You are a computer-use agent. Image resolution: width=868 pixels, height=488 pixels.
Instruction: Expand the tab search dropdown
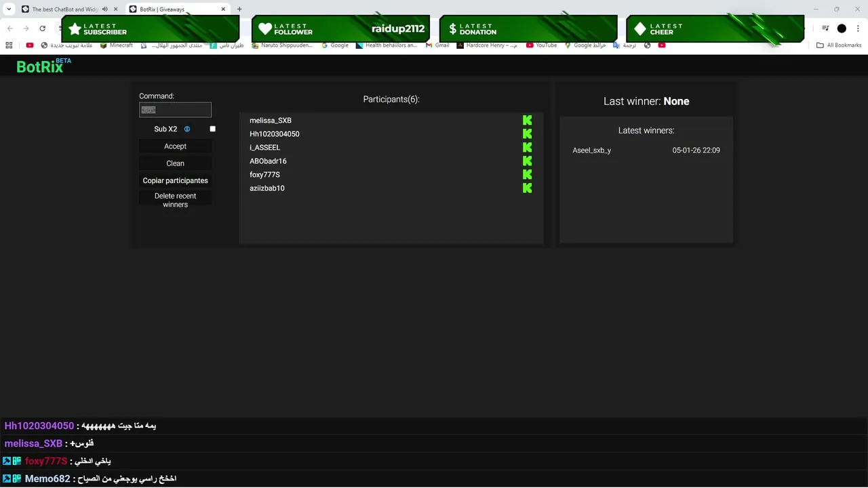(9, 9)
